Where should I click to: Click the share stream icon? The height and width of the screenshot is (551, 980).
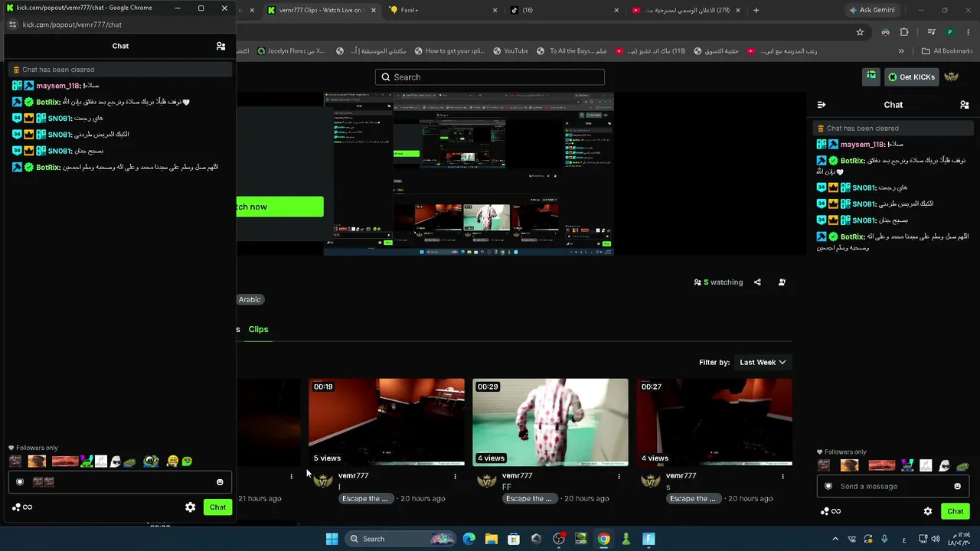coord(757,282)
